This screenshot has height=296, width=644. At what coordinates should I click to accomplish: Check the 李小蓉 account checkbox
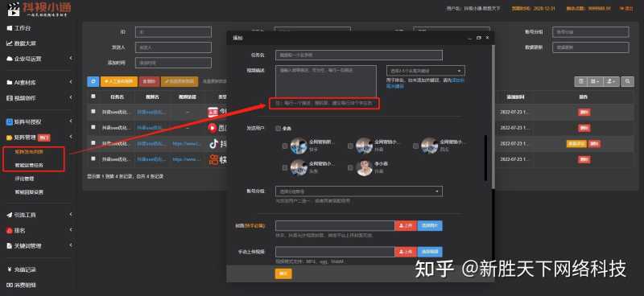pyautogui.click(x=350, y=167)
